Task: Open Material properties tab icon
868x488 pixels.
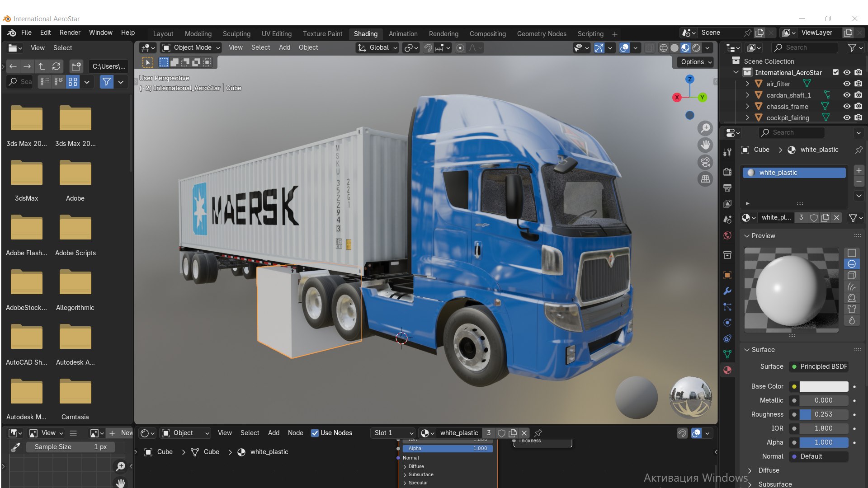Action: click(x=727, y=370)
